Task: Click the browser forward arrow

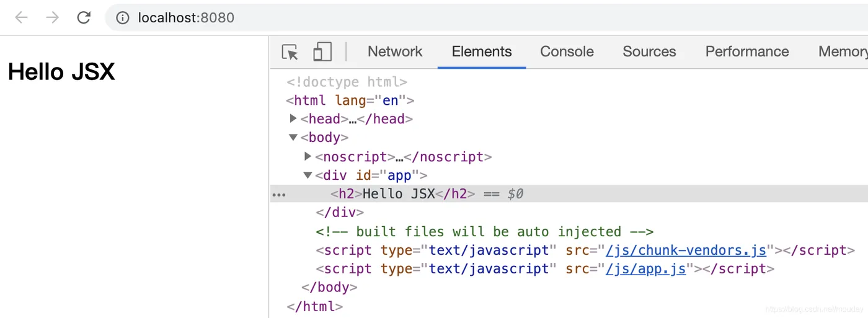Action: pos(53,17)
